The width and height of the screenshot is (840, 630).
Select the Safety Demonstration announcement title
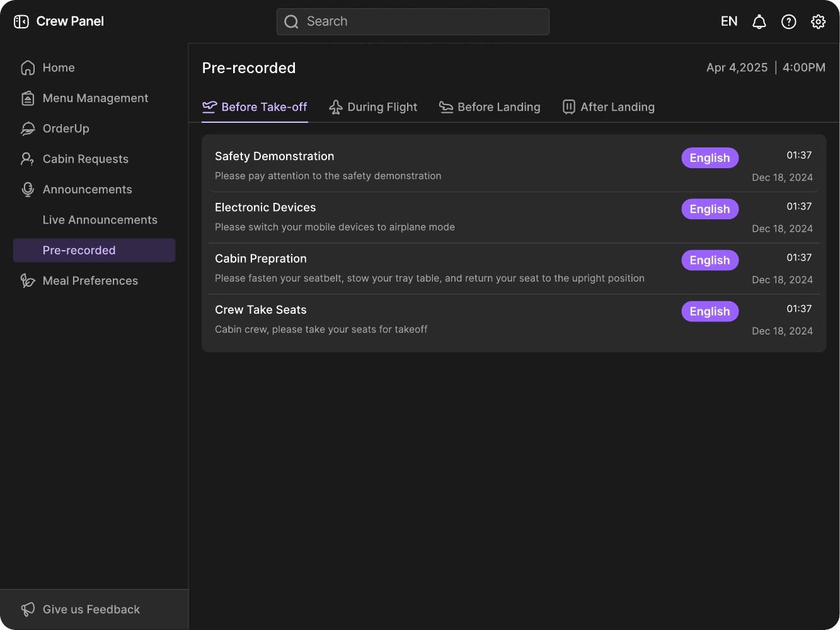tap(275, 156)
